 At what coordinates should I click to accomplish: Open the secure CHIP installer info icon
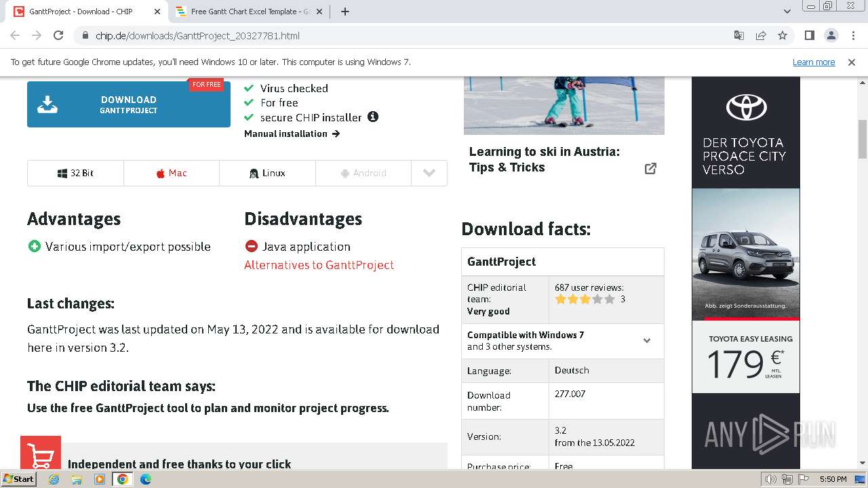tap(373, 117)
